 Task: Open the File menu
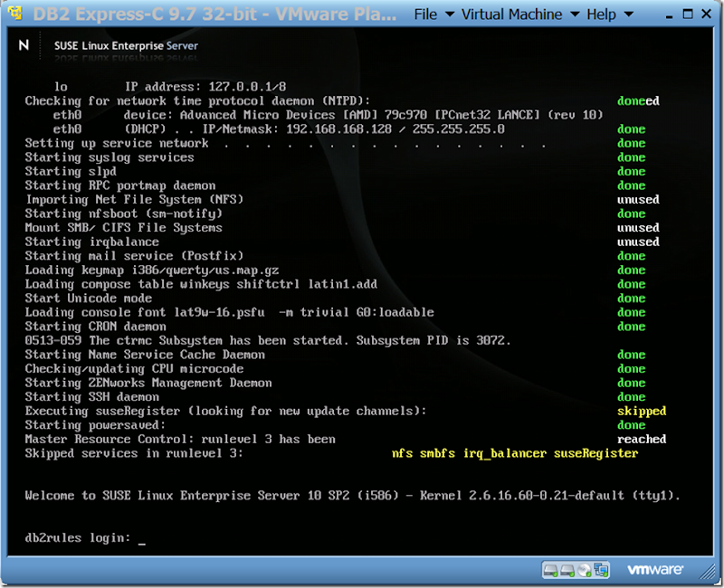pyautogui.click(x=433, y=14)
